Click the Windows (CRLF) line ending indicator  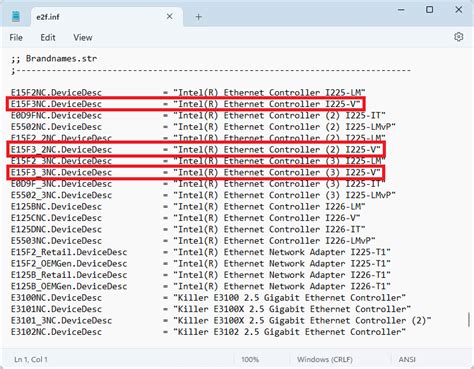click(x=325, y=359)
